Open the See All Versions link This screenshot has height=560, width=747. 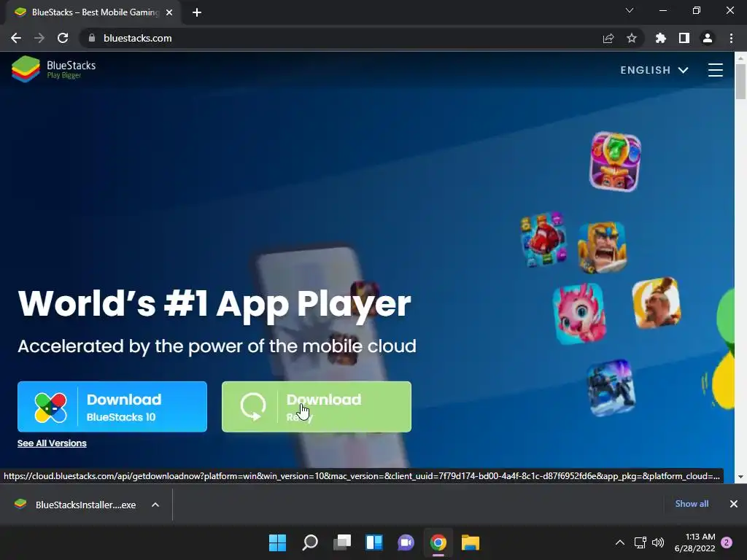coord(52,443)
